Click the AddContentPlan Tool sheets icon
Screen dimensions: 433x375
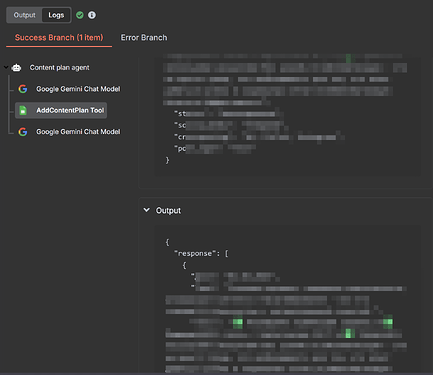[23, 110]
